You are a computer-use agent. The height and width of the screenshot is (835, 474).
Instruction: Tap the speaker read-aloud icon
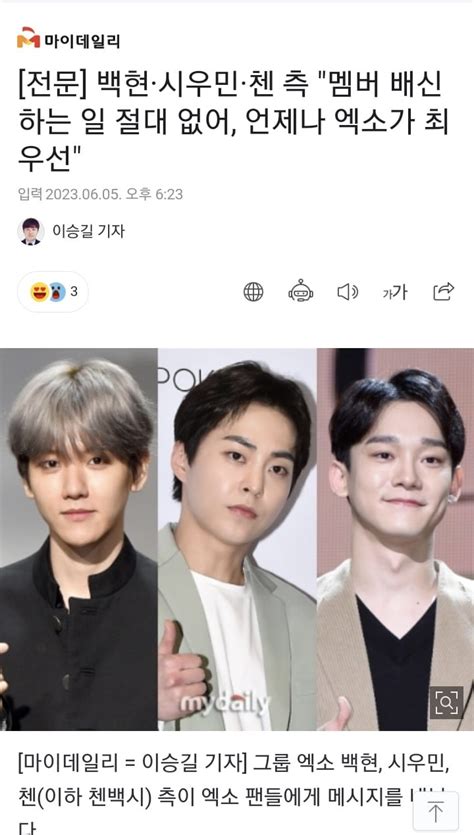pos(348,292)
